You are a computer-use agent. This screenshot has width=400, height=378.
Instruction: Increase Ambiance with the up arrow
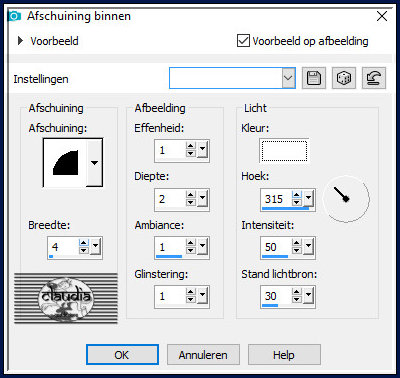coord(191,243)
